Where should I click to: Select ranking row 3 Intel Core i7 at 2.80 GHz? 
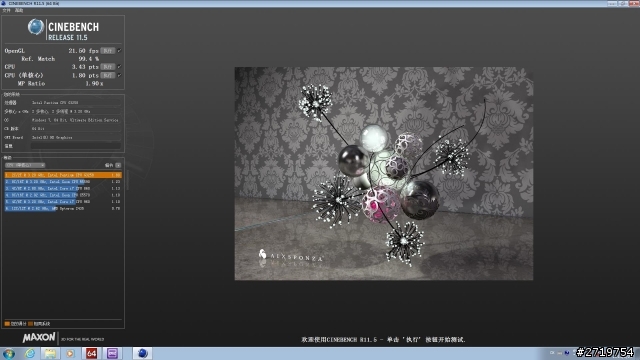tap(63, 188)
